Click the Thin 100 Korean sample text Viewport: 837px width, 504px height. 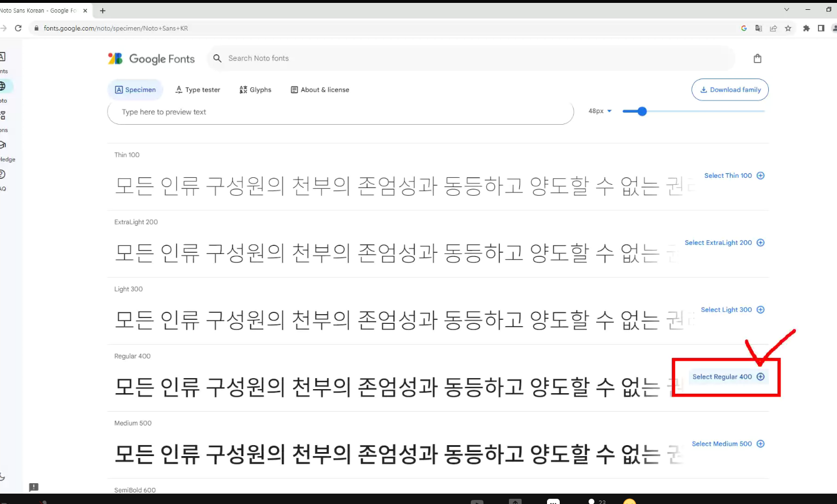(406, 186)
